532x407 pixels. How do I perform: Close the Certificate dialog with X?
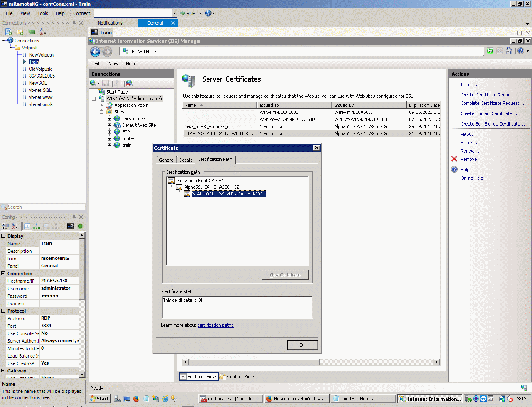pos(316,148)
